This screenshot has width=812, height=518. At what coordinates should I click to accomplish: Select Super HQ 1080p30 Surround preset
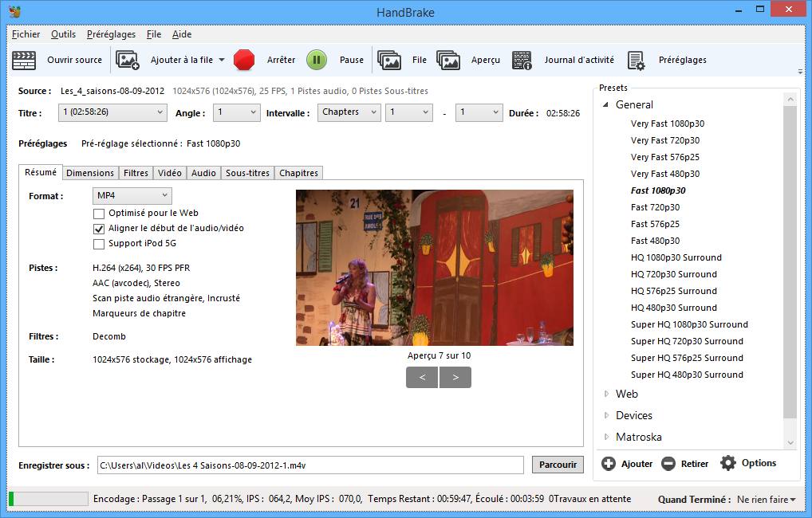point(689,324)
